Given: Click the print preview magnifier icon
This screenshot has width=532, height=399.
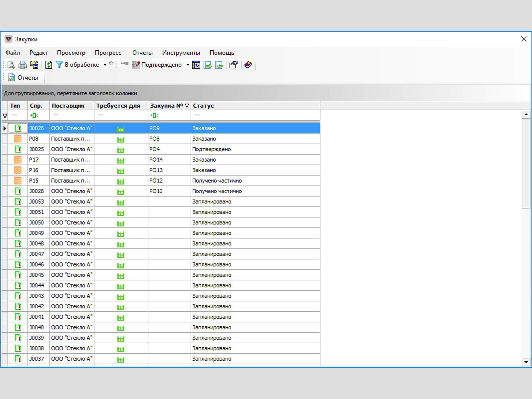Looking at the screenshot, I should pos(11,65).
